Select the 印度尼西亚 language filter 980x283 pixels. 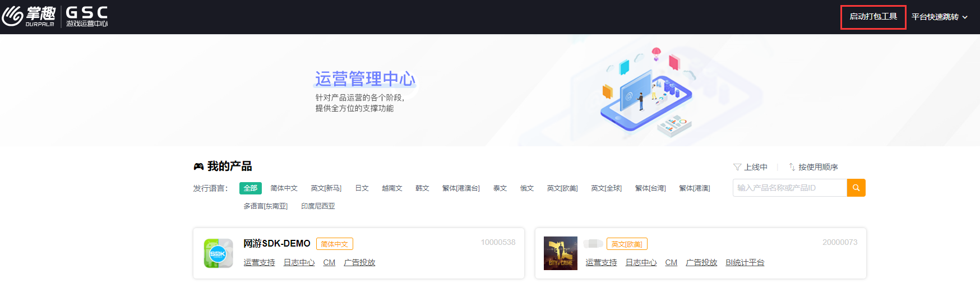tap(318, 206)
